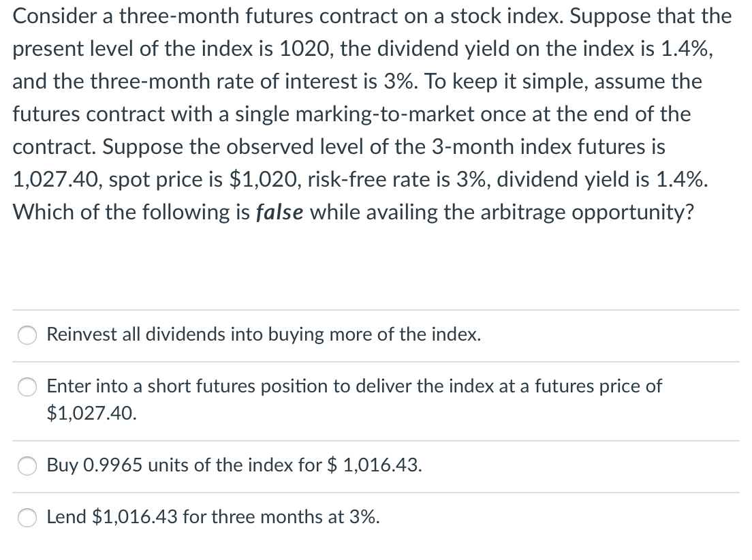
Task: Select the "Reinvest all dividends" radio button
Action: click(27, 335)
